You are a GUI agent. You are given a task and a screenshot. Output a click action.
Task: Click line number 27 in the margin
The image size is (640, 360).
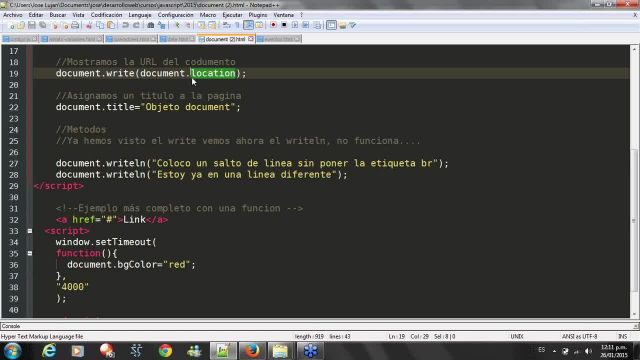tap(14, 163)
